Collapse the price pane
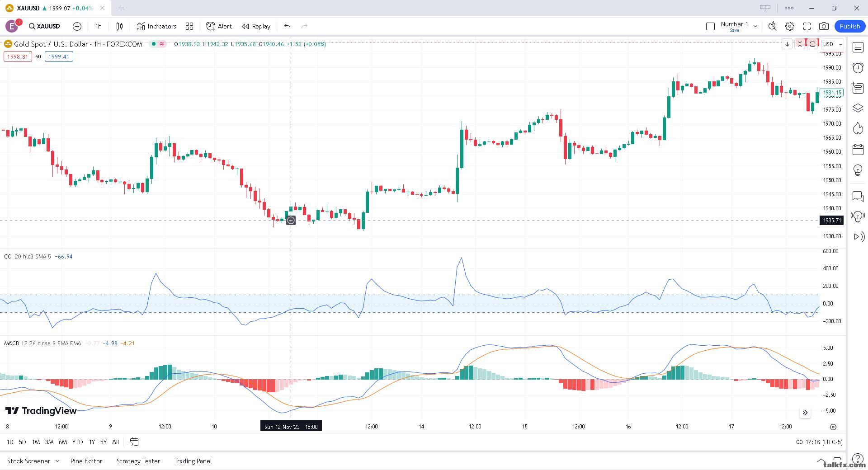The height and width of the screenshot is (470, 868). click(800, 44)
